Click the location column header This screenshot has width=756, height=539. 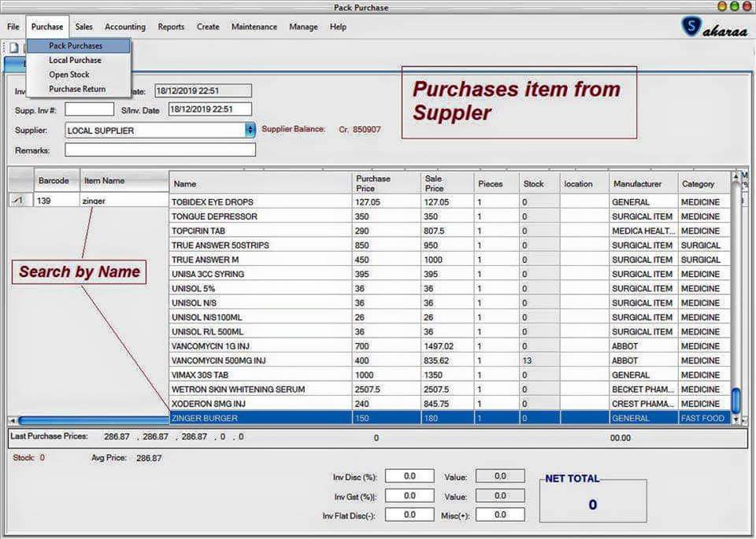pyautogui.click(x=584, y=183)
